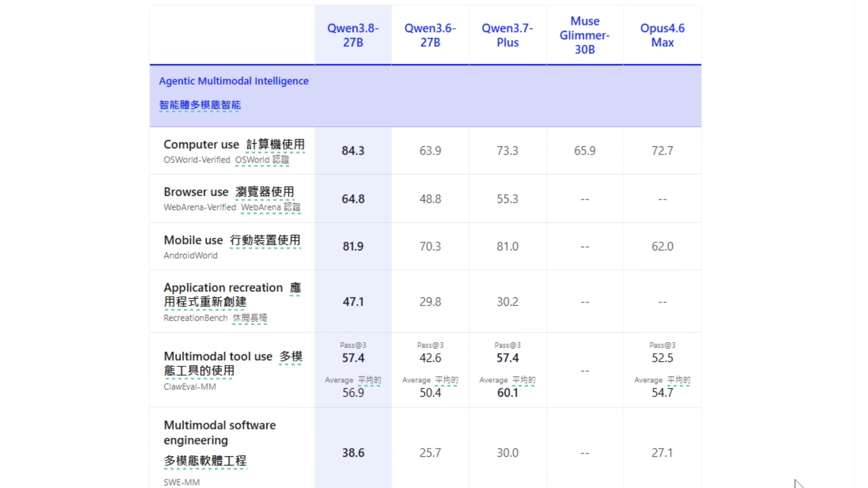This screenshot has height=488, width=868.
Task: Click the OSWorld-Verified subtitle
Action: coord(197,160)
